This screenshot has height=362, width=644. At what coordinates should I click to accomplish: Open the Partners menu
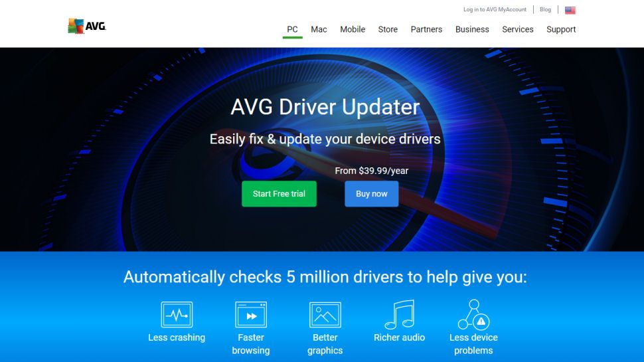[426, 30]
